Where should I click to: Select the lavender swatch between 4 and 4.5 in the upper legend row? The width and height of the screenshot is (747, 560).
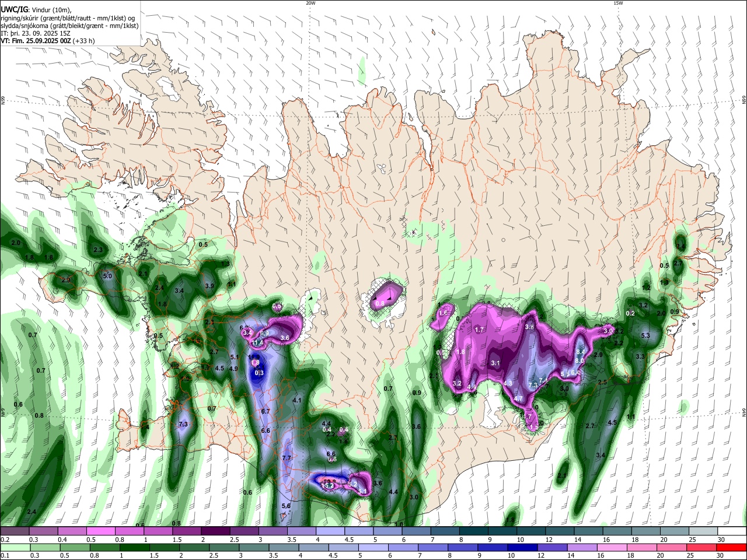click(x=330, y=531)
